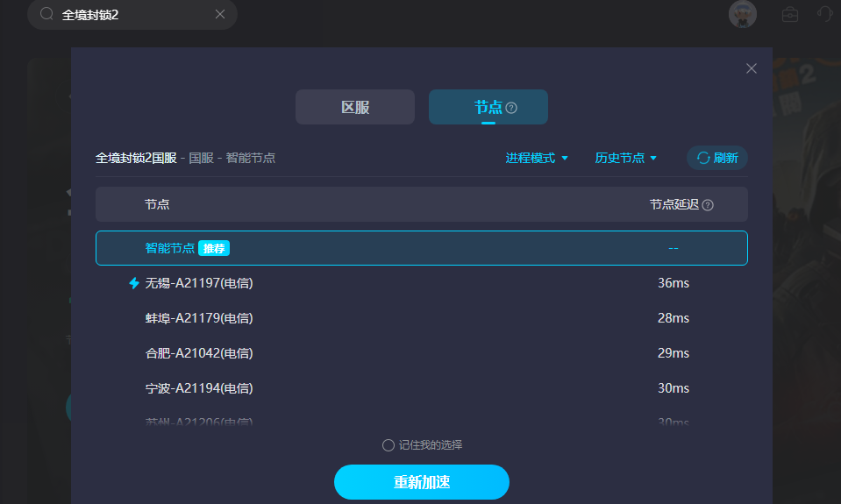Viewport: 841px width, 504px height.
Task: Click the search magnifier icon
Action: (46, 14)
